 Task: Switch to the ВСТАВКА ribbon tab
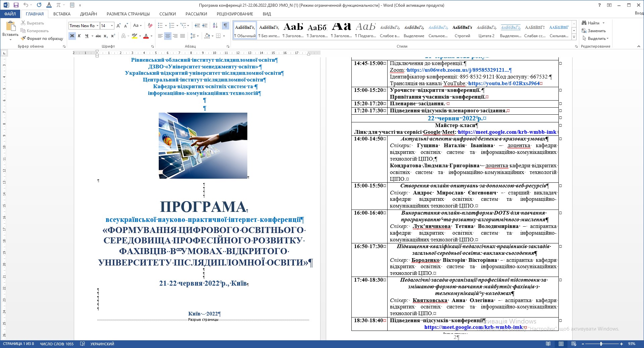[62, 14]
